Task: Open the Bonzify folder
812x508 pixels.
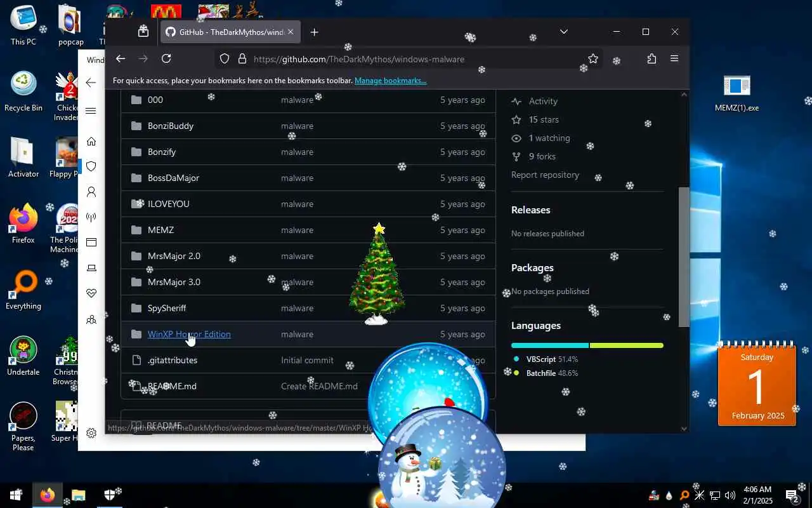Action: (162, 152)
